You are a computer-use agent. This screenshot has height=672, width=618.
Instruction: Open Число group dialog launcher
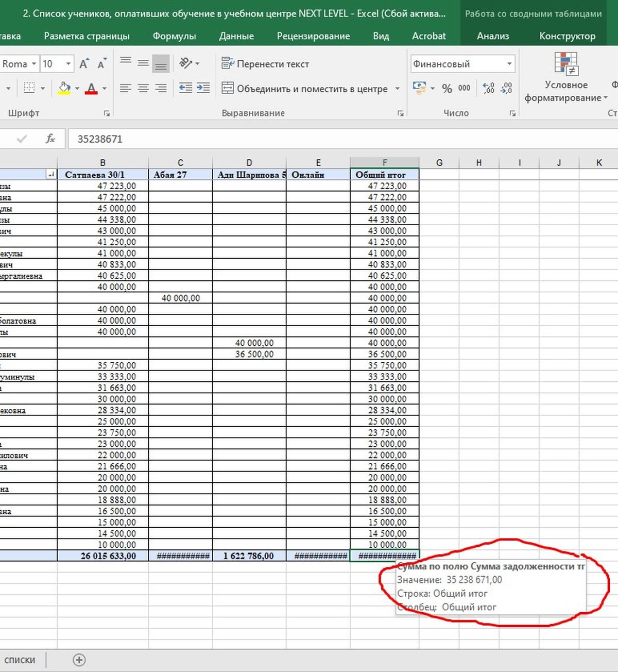[512, 113]
